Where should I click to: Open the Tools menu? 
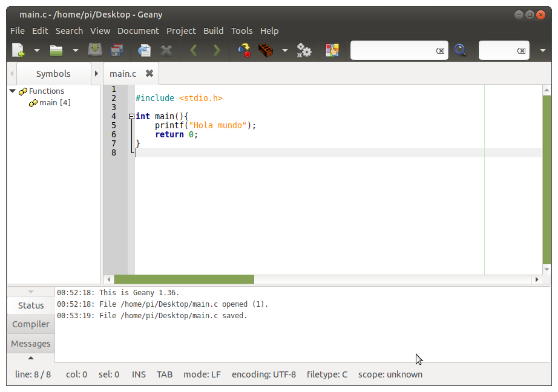point(241,31)
